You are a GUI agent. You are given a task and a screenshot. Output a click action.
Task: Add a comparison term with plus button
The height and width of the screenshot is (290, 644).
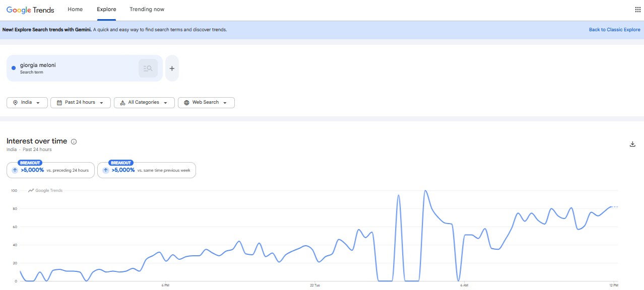tap(172, 68)
